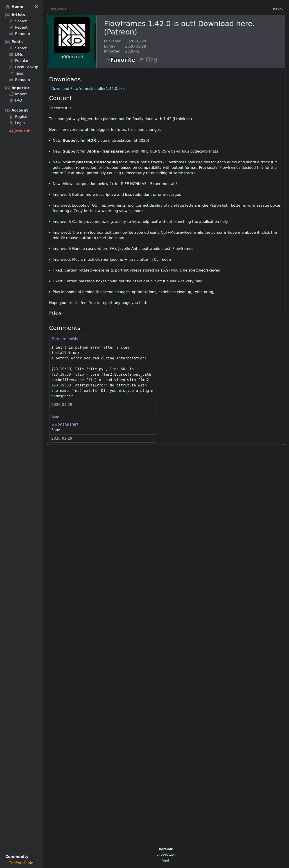289x868 pixels.
Task: Open the AI Jerk Off link
Action: coord(21,131)
